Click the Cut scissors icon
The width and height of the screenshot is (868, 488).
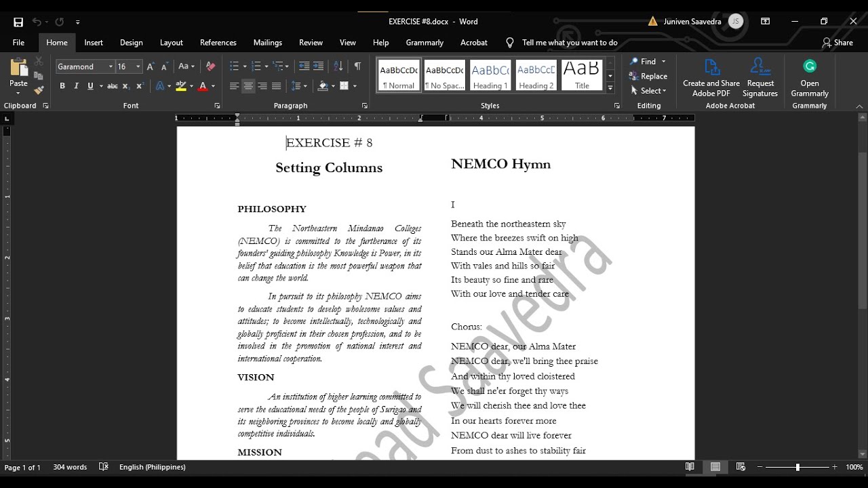39,62
